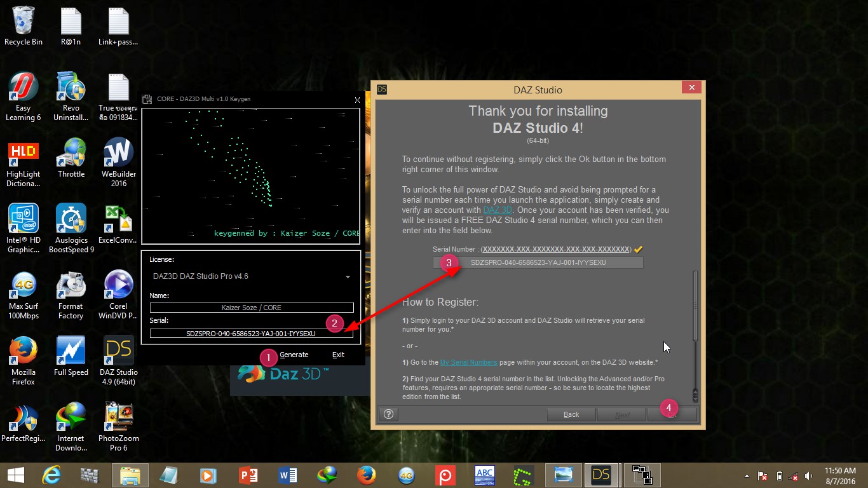868x488 pixels.
Task: Open the ExcelConv shortcut icon
Action: 118,224
